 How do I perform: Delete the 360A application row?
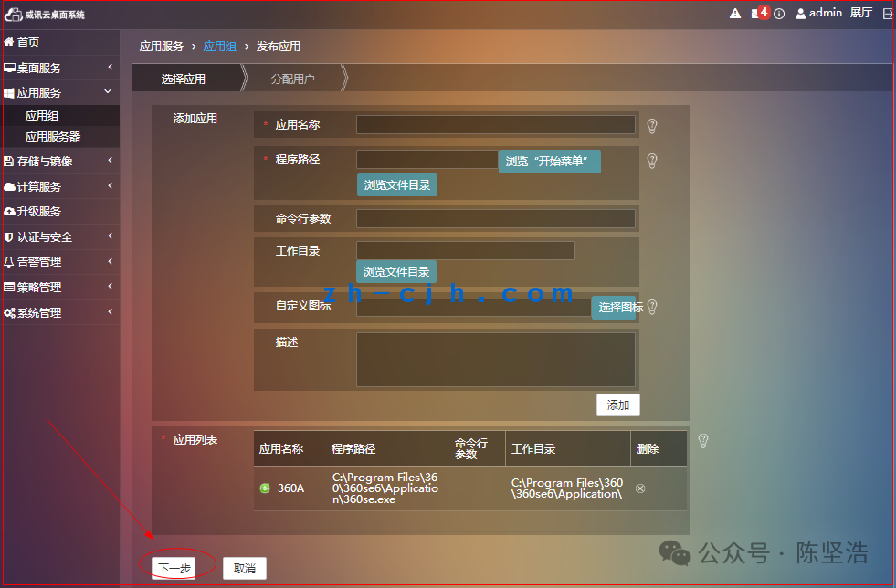640,488
